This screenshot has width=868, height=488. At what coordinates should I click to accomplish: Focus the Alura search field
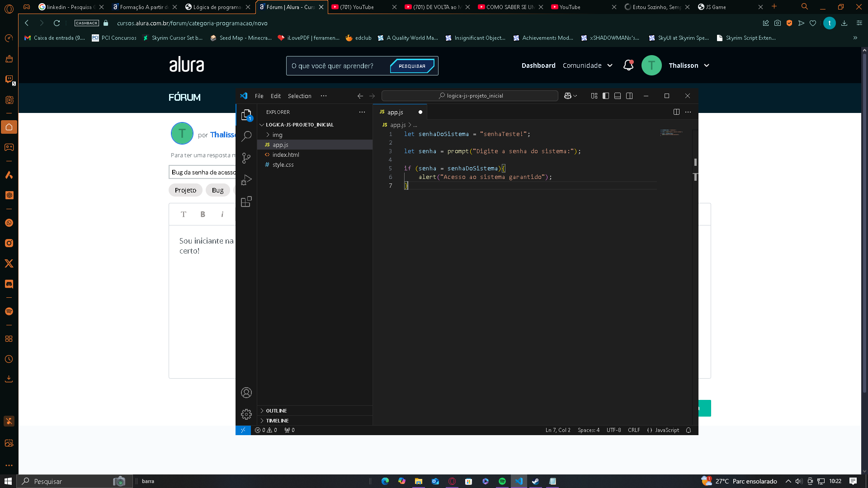[x=339, y=66]
